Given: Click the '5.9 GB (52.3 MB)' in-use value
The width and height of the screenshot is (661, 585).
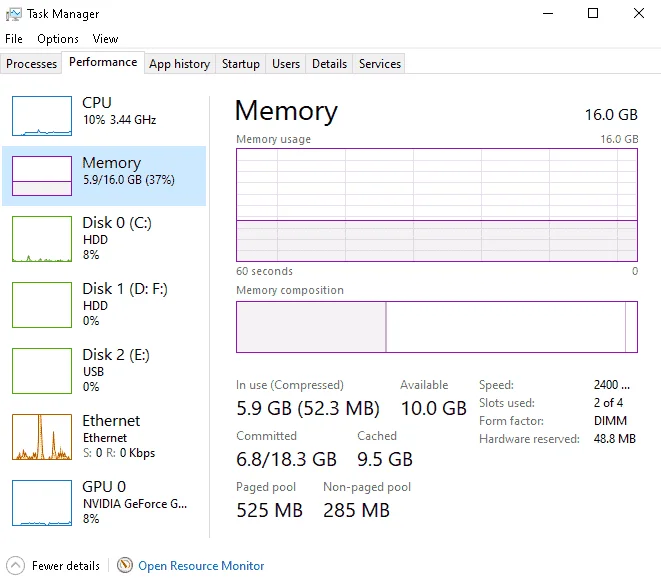Looking at the screenshot, I should (x=308, y=408).
